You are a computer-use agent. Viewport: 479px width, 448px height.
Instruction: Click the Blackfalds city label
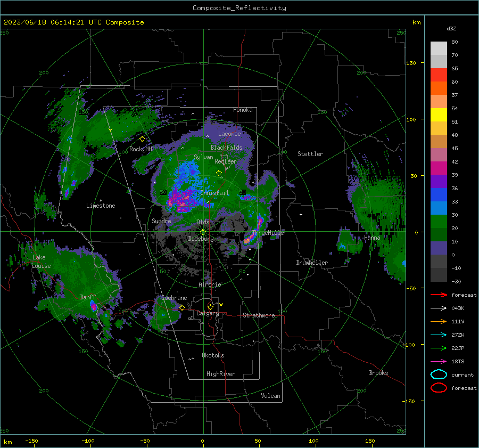click(226, 148)
